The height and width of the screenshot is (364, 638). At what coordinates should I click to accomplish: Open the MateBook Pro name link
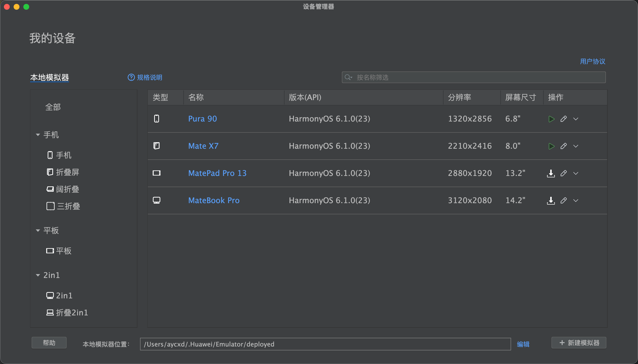click(214, 200)
